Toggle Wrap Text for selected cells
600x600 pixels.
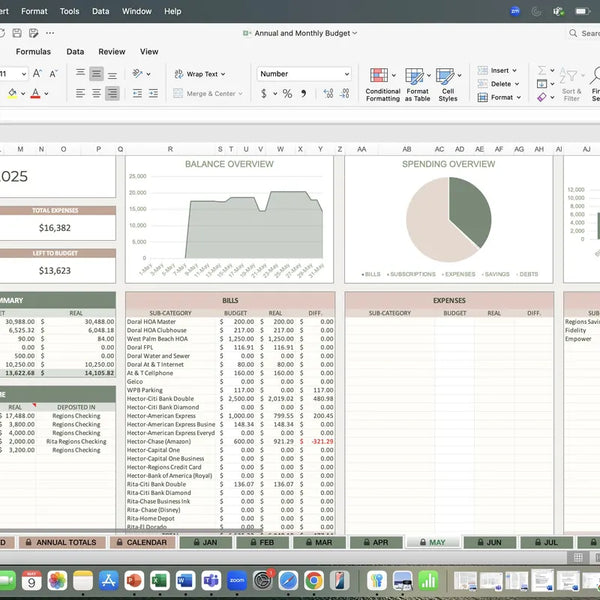point(196,74)
